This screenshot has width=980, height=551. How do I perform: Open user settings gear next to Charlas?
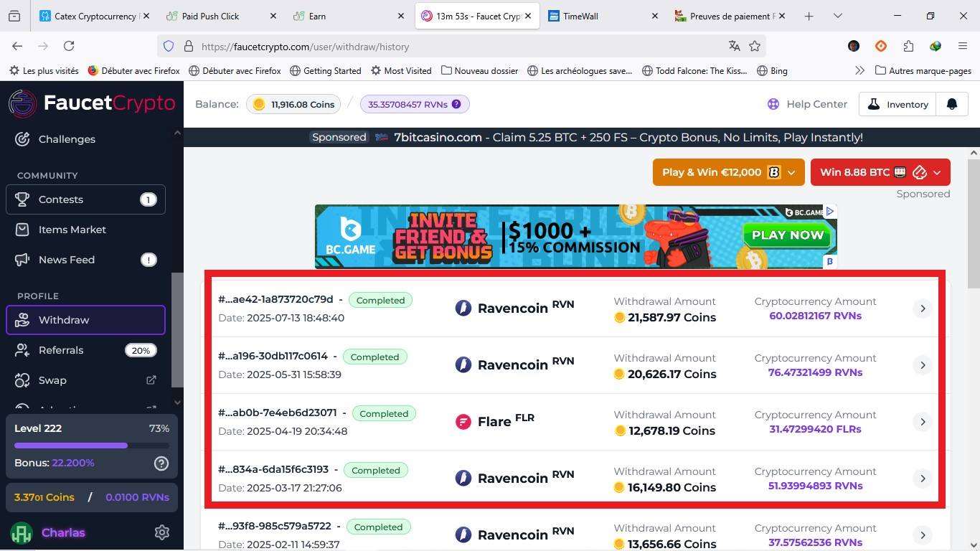coord(162,532)
